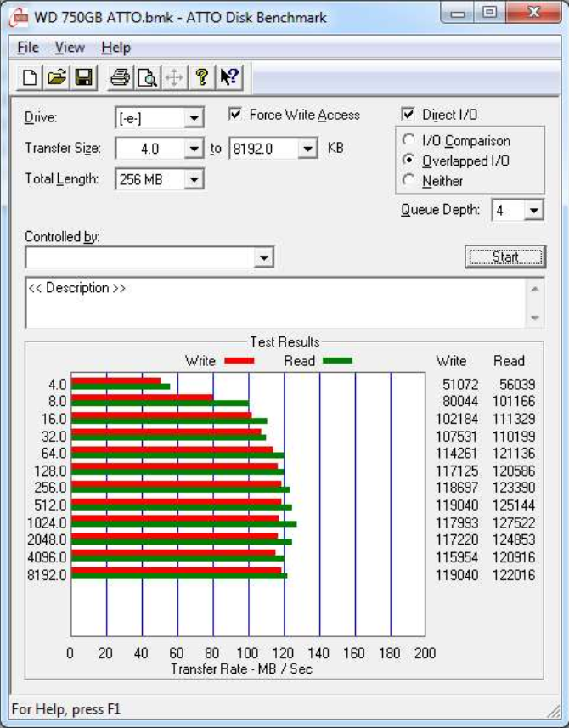The image size is (569, 728).
Task: Open the File menu
Action: pyautogui.click(x=28, y=48)
